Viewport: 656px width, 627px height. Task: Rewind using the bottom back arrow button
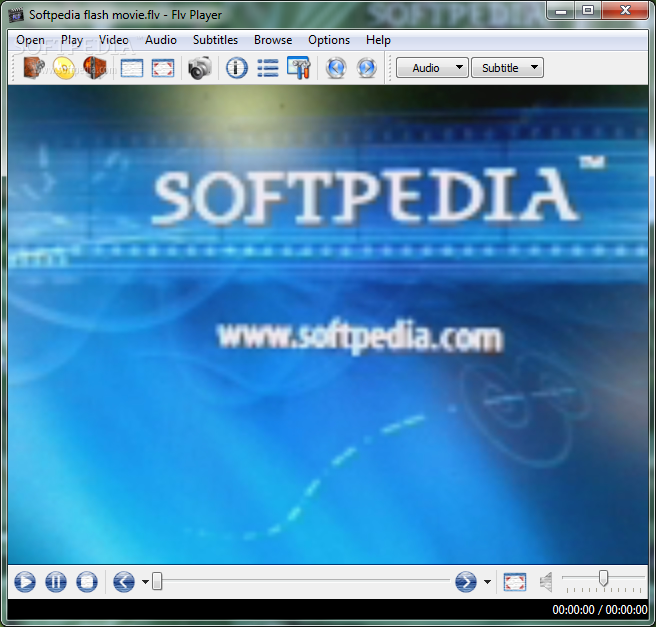124,581
